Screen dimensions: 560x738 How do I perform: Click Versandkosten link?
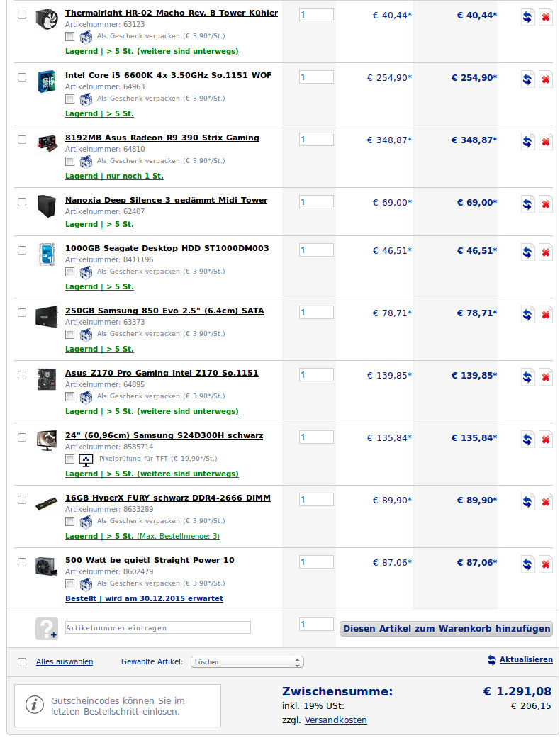(335, 720)
